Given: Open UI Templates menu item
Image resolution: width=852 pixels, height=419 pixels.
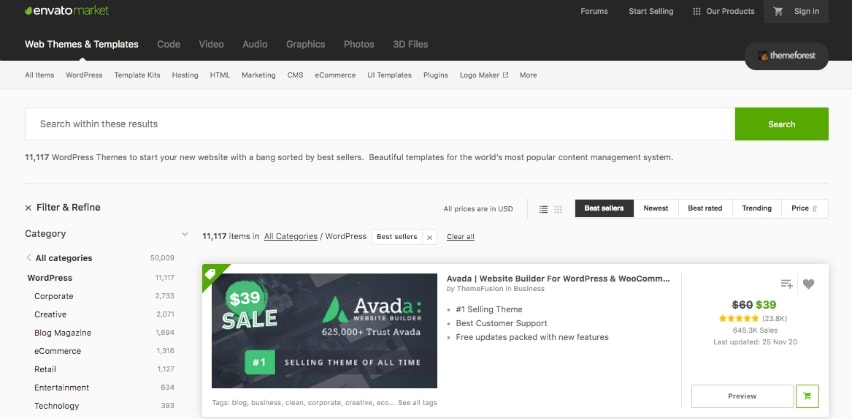Looking at the screenshot, I should point(389,75).
